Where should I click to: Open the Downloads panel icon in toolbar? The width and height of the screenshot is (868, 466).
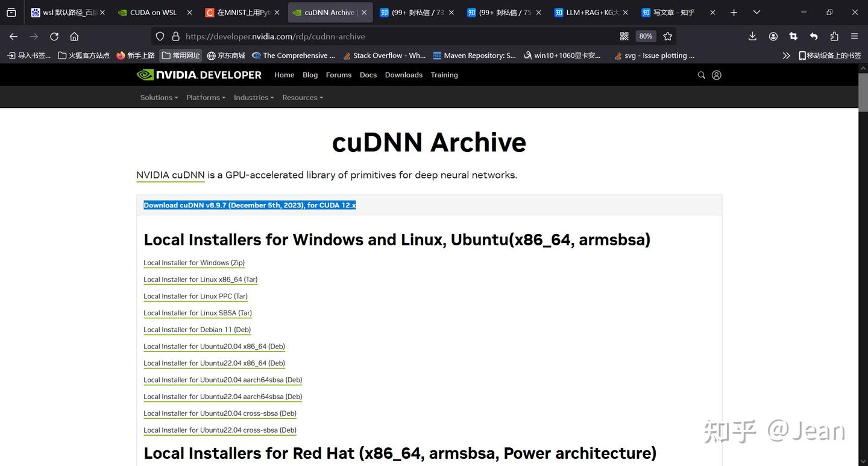pyautogui.click(x=752, y=36)
